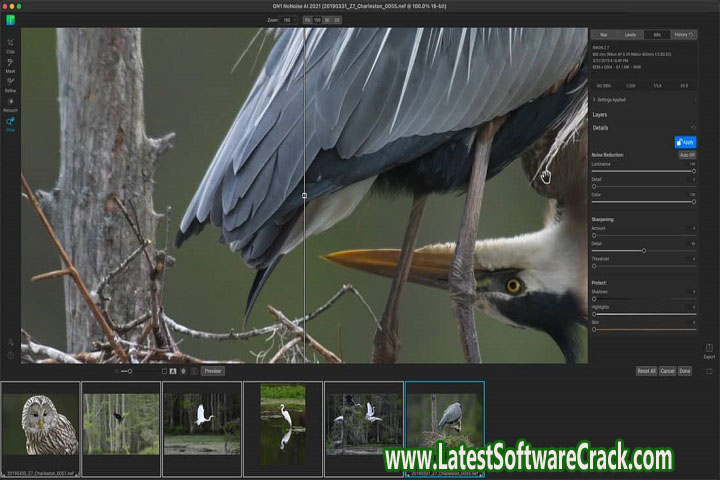Click the user icon above the help icon
Screen dimensions: 720x480
10,343
